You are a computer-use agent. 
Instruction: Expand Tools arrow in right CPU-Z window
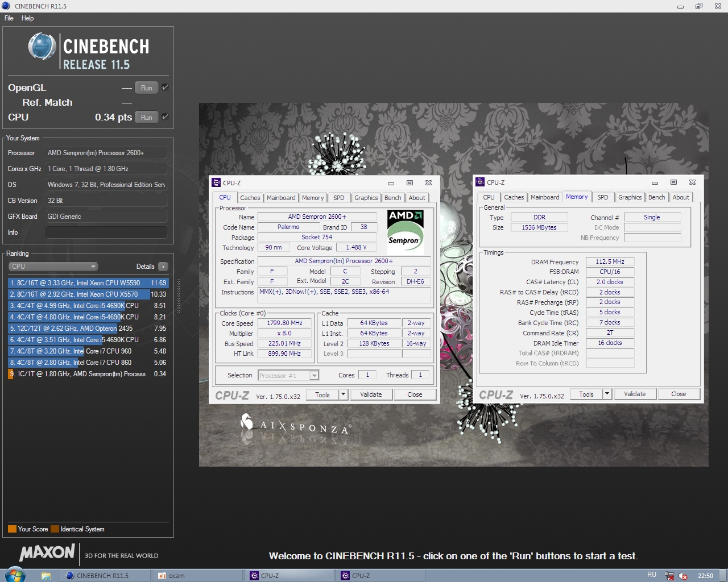point(607,394)
